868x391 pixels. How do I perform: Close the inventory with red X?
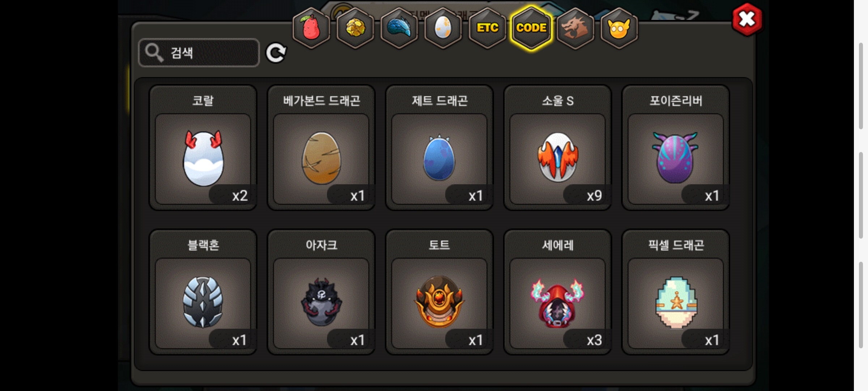[x=747, y=19]
